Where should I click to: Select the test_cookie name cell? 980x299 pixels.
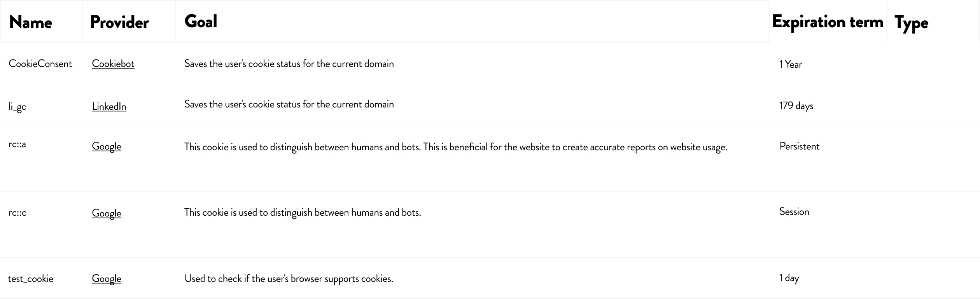[x=31, y=279]
